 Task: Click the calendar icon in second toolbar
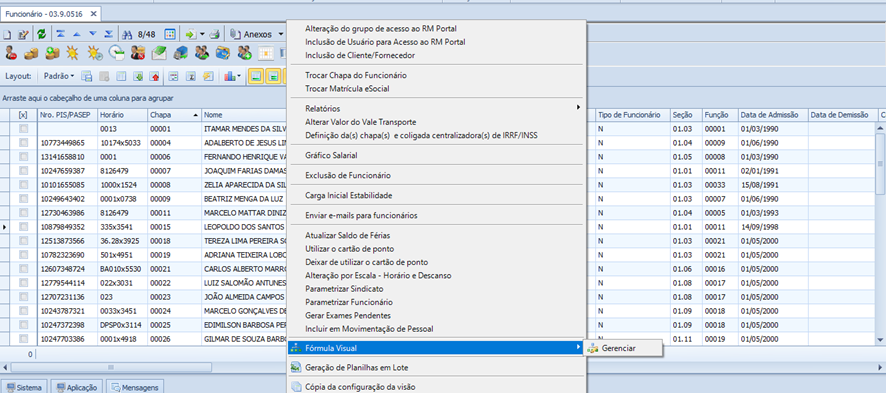pyautogui.click(x=266, y=53)
